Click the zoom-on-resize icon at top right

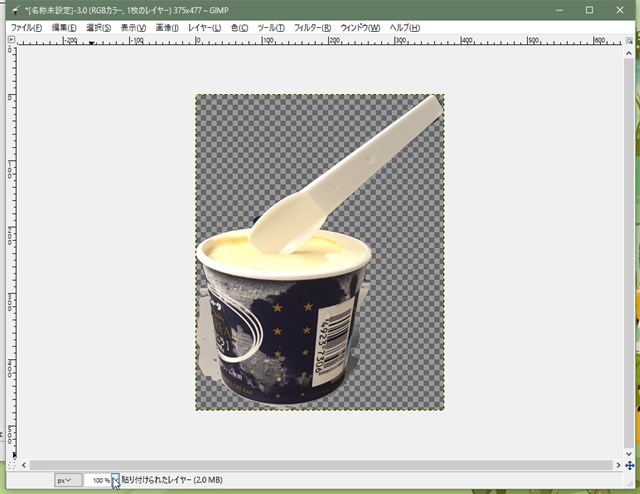[x=628, y=40]
